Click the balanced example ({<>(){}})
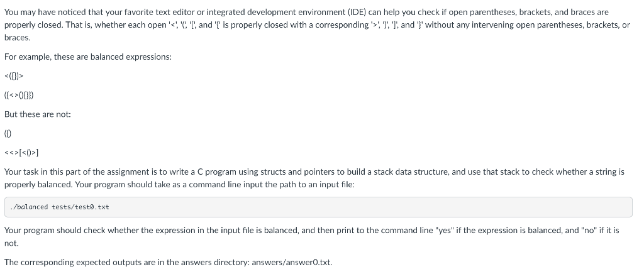The width and height of the screenshot is (644, 279). click(19, 95)
